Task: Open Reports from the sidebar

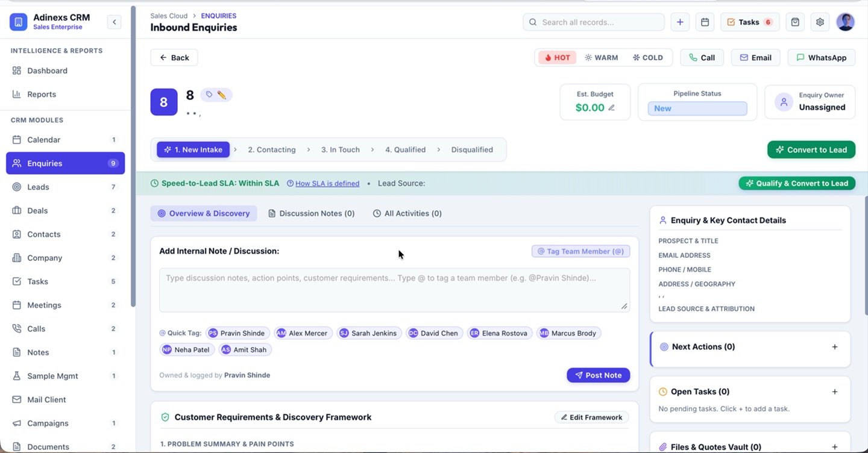Action: (65, 94)
